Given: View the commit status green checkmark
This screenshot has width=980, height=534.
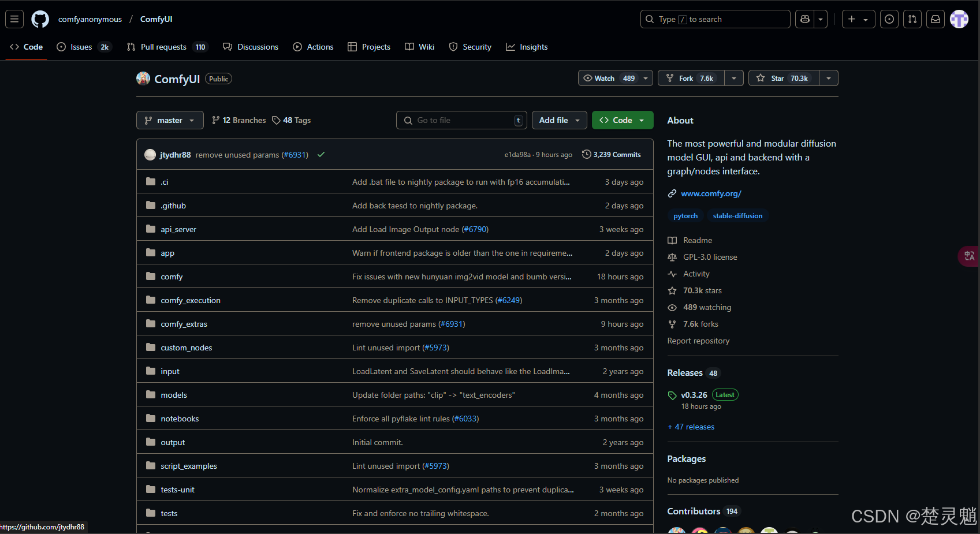Looking at the screenshot, I should (x=321, y=155).
